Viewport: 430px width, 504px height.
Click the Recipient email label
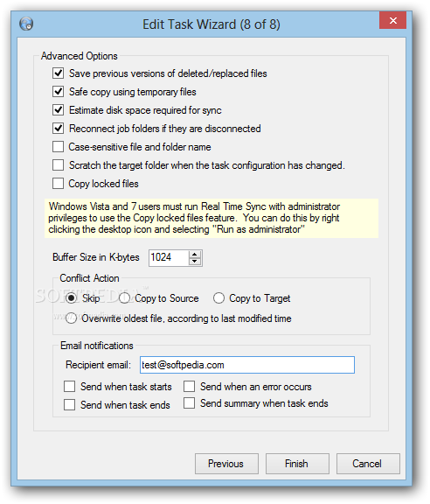pyautogui.click(x=98, y=365)
